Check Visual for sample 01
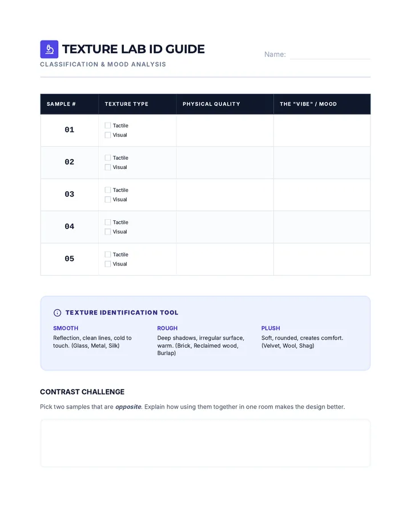 [x=107, y=135]
